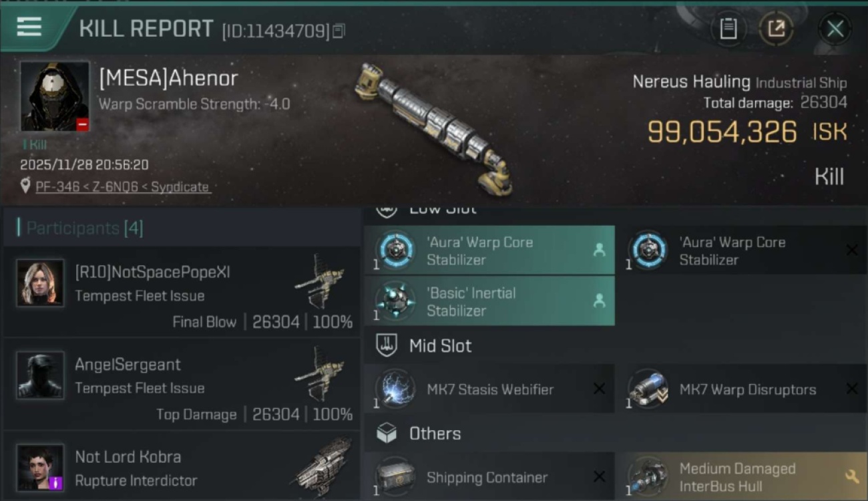Copy the kill report ID
Screen dimensions: 868x501
click(339, 31)
